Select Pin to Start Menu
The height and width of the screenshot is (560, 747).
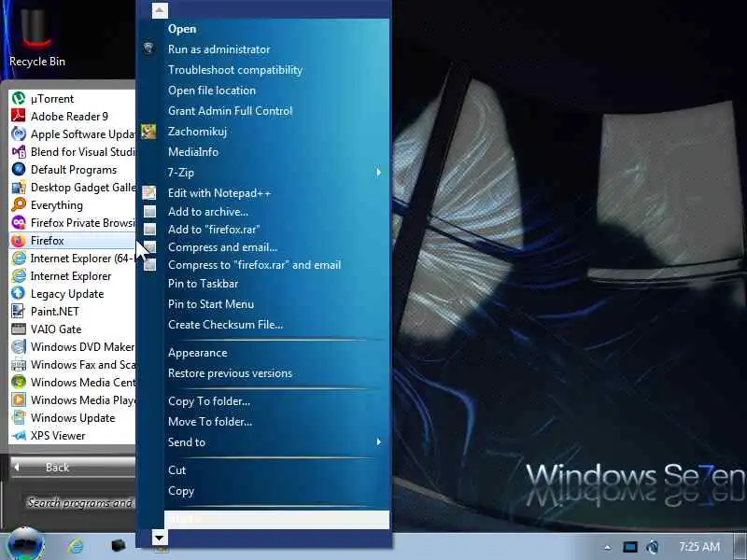click(x=211, y=304)
